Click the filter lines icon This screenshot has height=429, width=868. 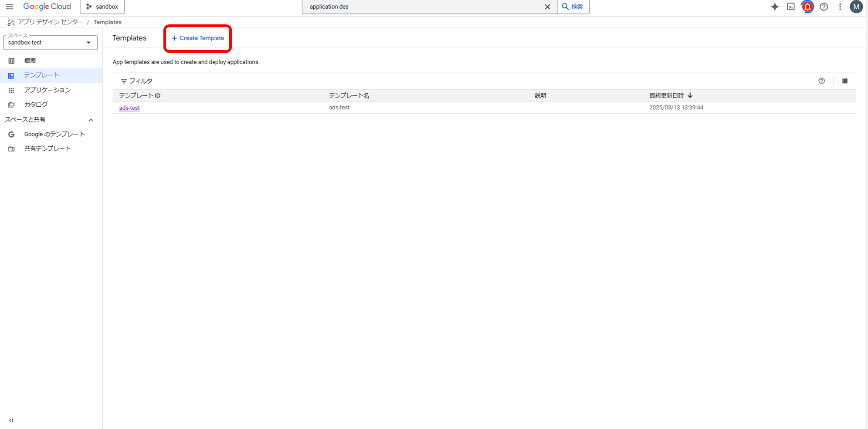[124, 81]
